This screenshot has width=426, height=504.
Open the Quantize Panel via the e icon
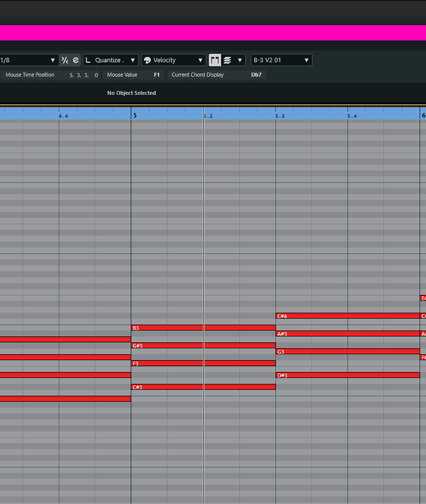[x=77, y=60]
